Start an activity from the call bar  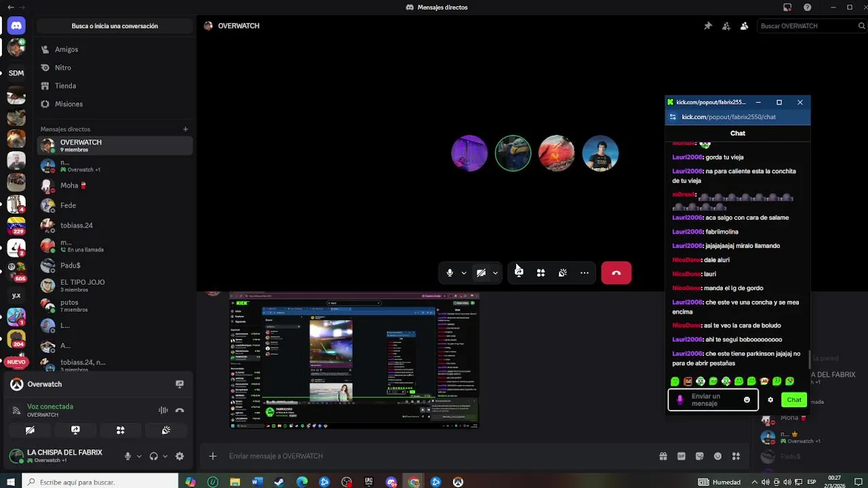(540, 272)
